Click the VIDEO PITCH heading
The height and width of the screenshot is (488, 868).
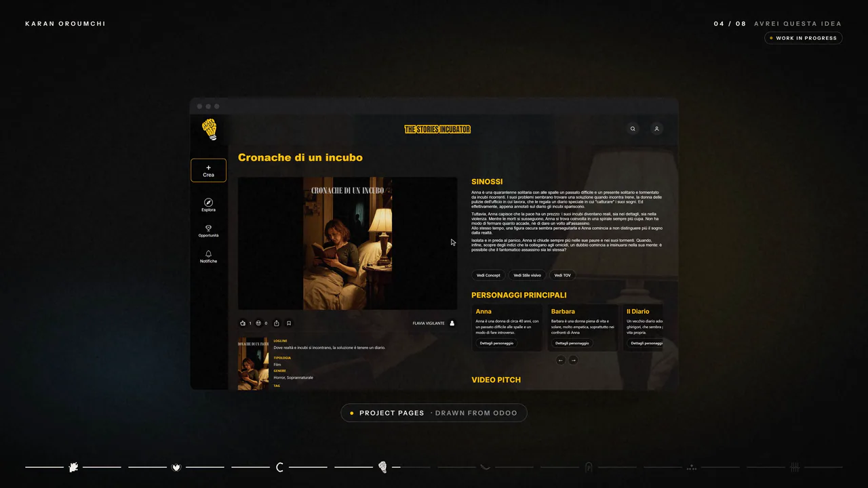pos(496,380)
